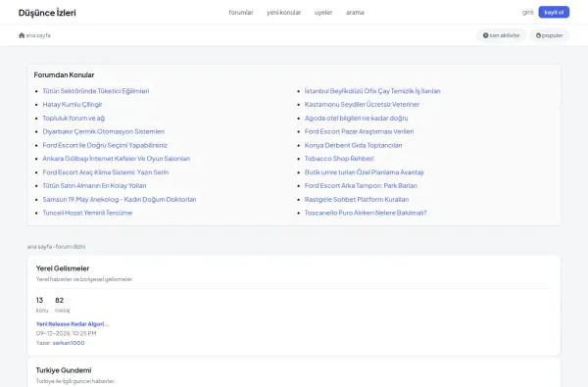This screenshot has width=588, height=387.
Task: Open 'Tobacco Shop Rehberi' topic
Action: point(339,159)
